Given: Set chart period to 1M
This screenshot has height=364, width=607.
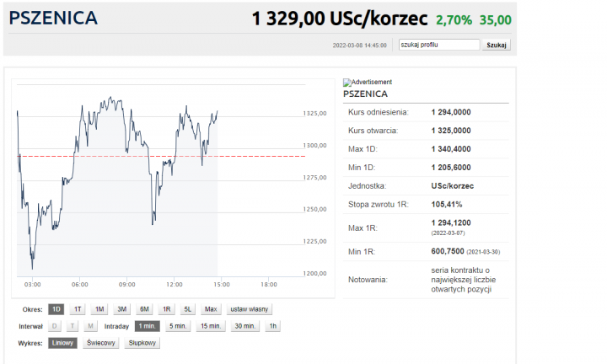Looking at the screenshot, I should pyautogui.click(x=99, y=309).
